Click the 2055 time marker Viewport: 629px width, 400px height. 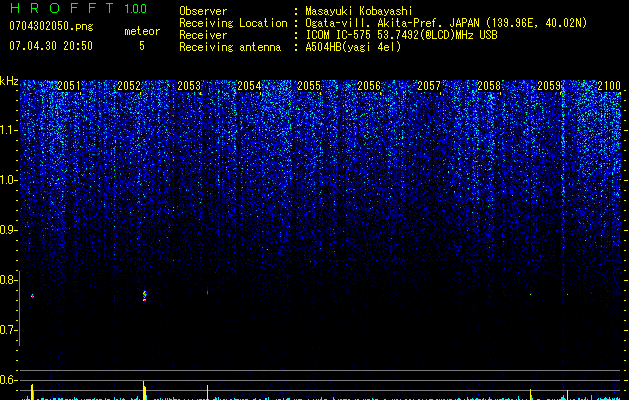point(309,86)
